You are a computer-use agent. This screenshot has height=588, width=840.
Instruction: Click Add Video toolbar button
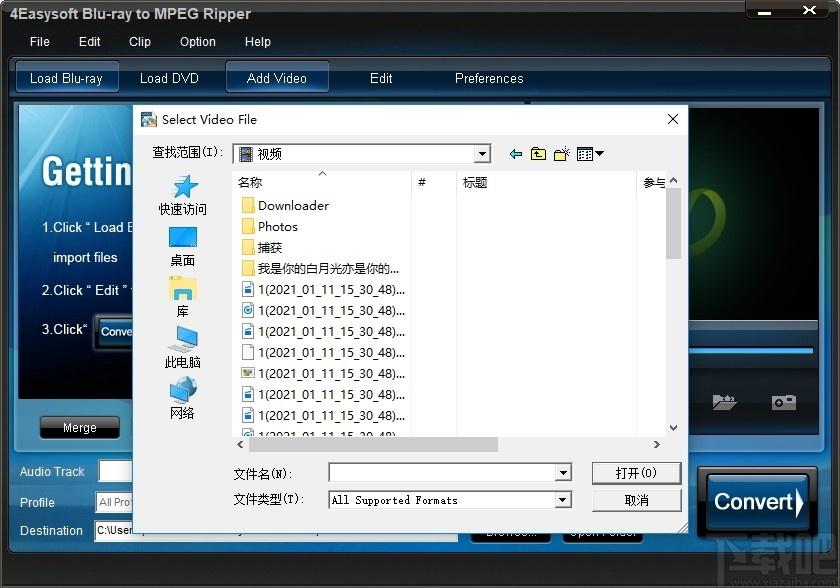(277, 78)
